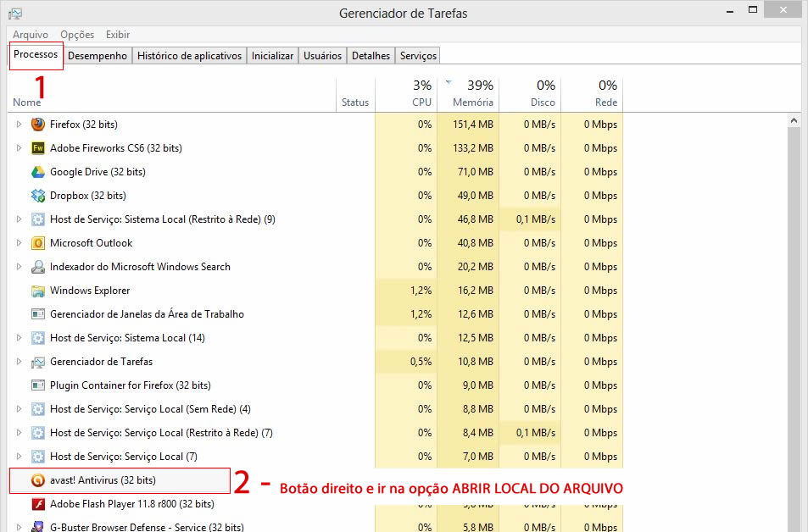The height and width of the screenshot is (532, 808).
Task: Click the Google Drive process icon
Action: point(37,172)
